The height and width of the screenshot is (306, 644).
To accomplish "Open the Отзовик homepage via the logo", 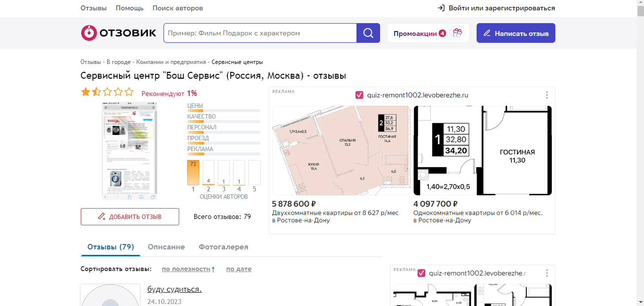I will 118,32.
